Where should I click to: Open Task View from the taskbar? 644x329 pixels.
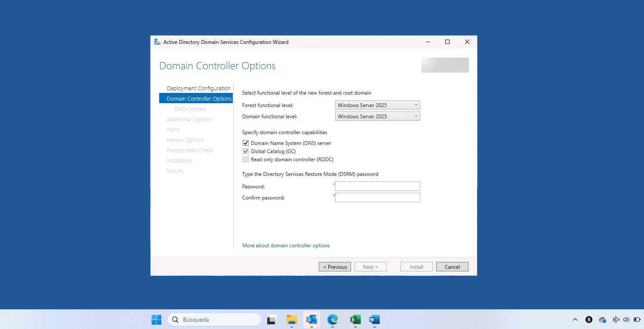click(271, 320)
